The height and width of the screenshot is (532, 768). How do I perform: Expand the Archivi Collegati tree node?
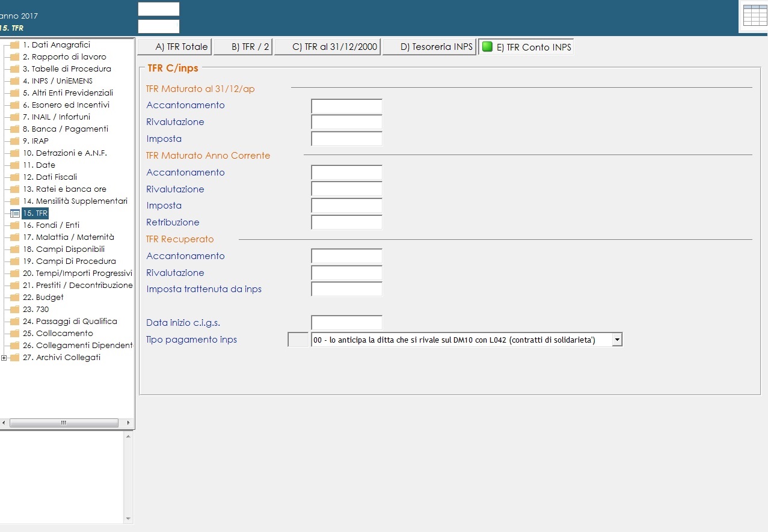point(4,358)
